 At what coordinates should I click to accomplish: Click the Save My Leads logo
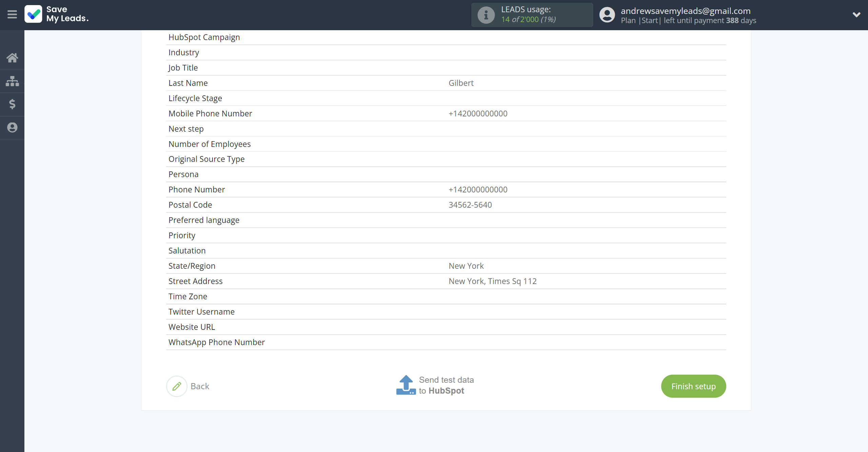56,14
